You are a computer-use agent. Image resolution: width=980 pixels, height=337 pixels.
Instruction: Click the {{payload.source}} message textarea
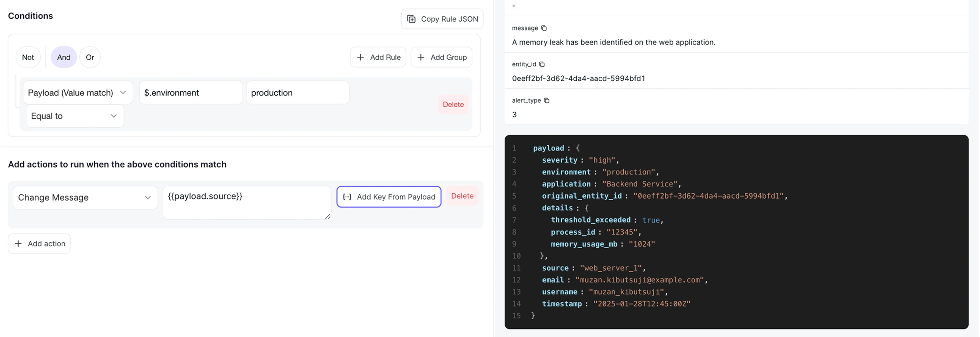click(246, 202)
